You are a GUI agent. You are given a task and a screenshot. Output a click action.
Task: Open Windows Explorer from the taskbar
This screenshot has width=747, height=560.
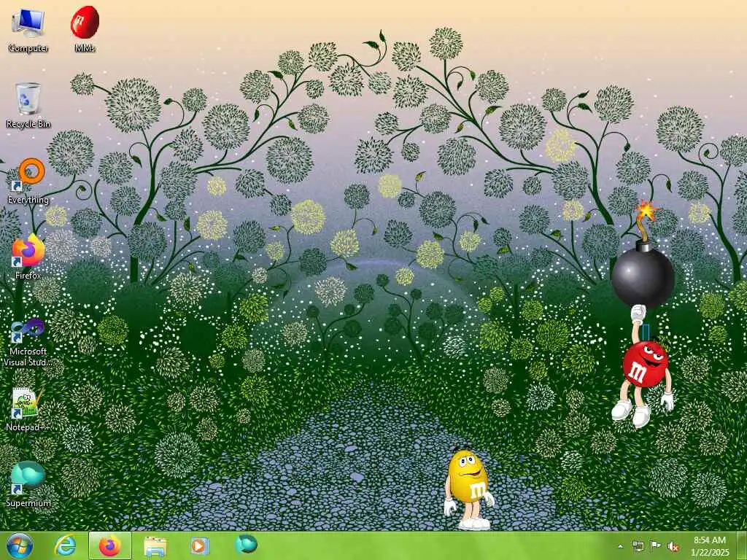click(x=155, y=545)
